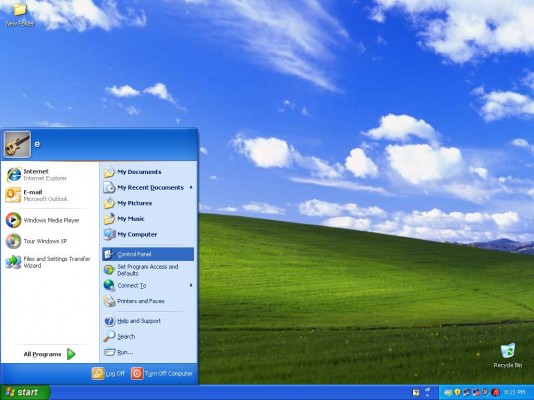
Task: Click the Log Off button
Action: (x=108, y=373)
